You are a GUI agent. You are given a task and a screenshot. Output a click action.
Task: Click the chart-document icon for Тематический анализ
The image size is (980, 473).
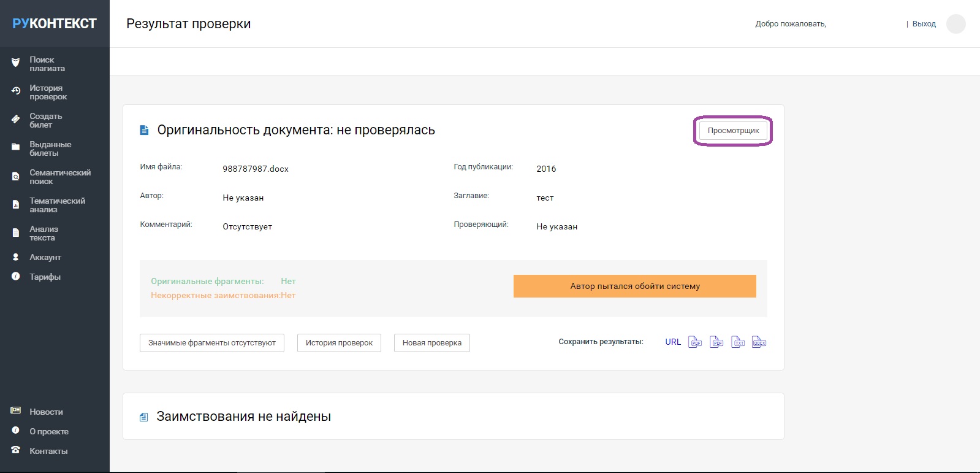pos(16,204)
